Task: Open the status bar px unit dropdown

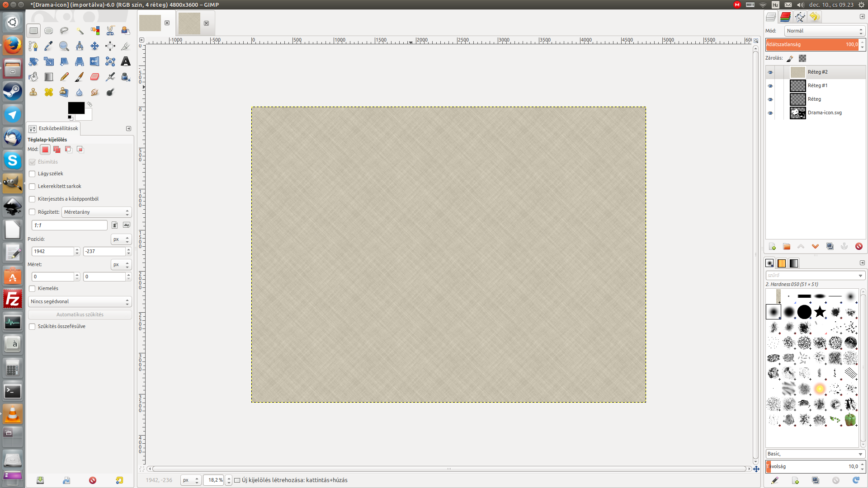Action: 190,480
